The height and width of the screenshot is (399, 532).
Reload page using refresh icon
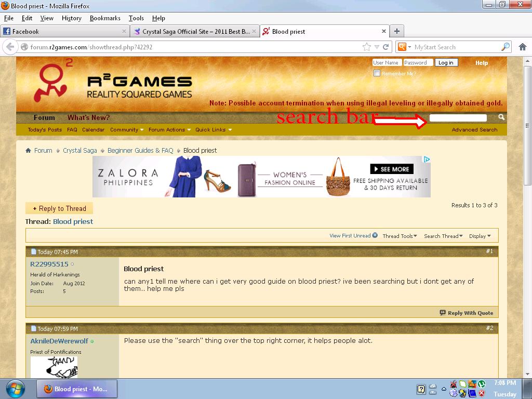[x=386, y=47]
